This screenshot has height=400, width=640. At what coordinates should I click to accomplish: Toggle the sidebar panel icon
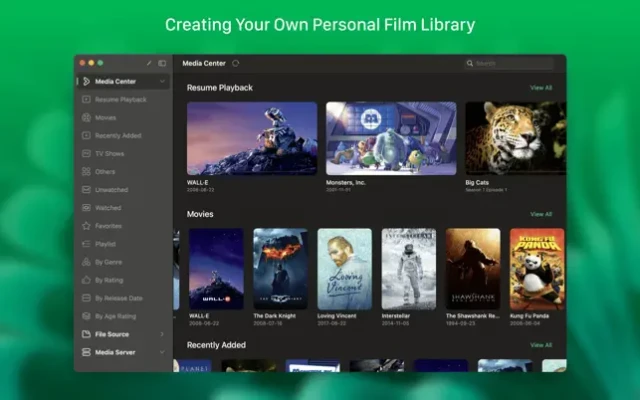pos(162,63)
